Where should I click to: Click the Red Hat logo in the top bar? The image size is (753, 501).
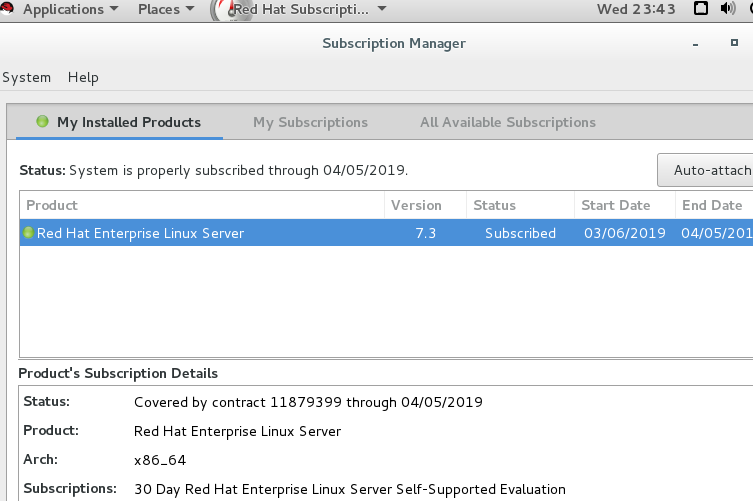7,9
